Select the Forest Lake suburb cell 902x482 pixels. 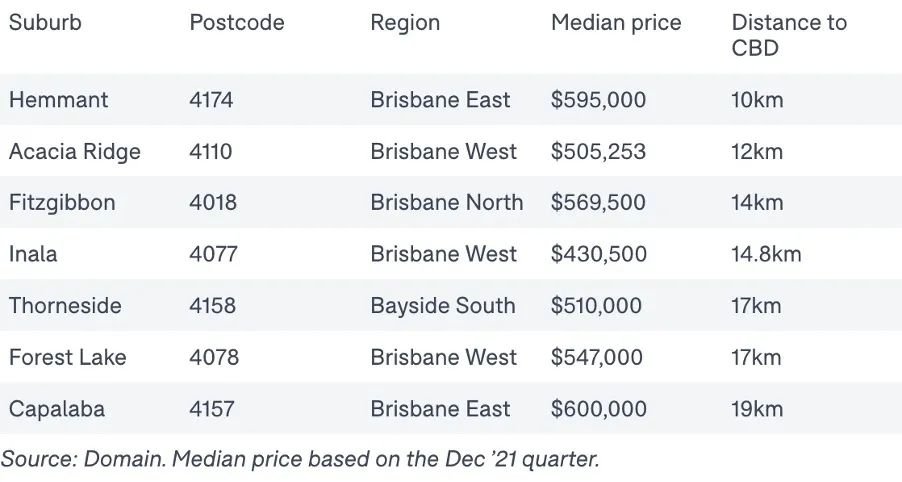pos(67,358)
